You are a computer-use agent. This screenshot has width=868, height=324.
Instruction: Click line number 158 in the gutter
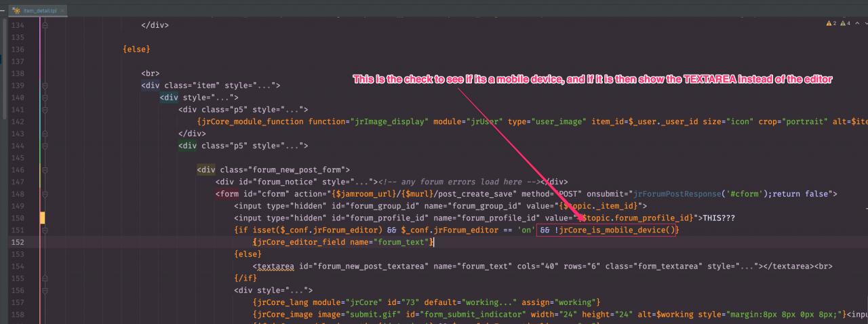(18, 315)
